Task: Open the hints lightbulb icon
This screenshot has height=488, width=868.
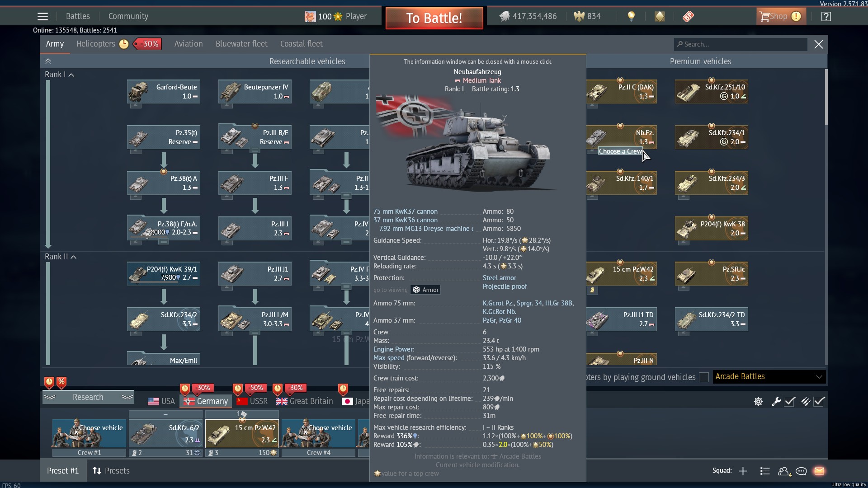Action: (x=631, y=16)
